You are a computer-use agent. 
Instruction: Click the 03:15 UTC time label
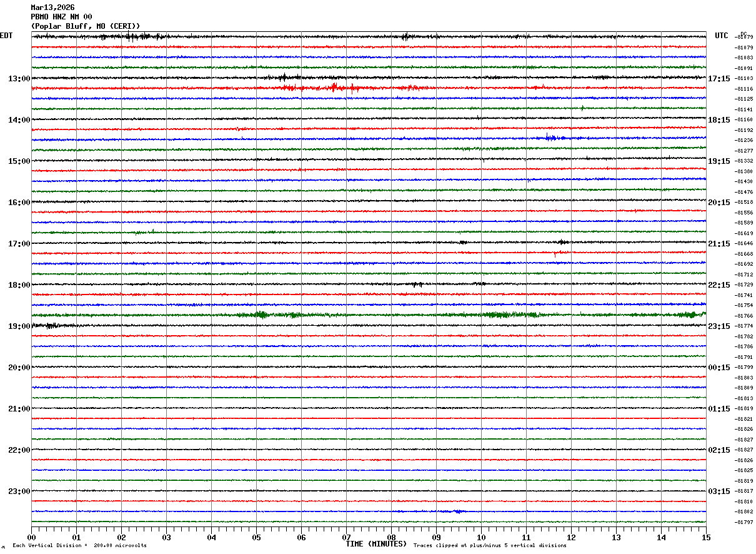[719, 491]
